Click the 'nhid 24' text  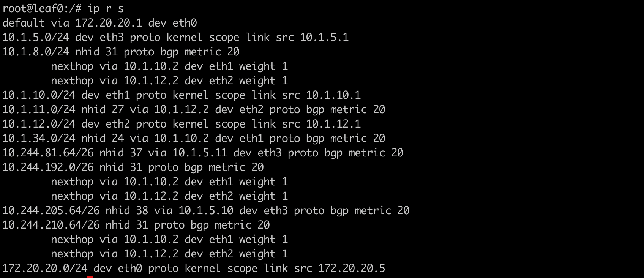103,139
